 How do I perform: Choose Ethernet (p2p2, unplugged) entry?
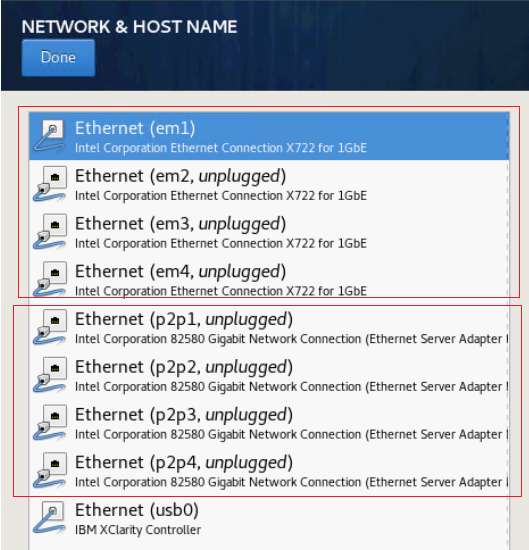pos(269,375)
